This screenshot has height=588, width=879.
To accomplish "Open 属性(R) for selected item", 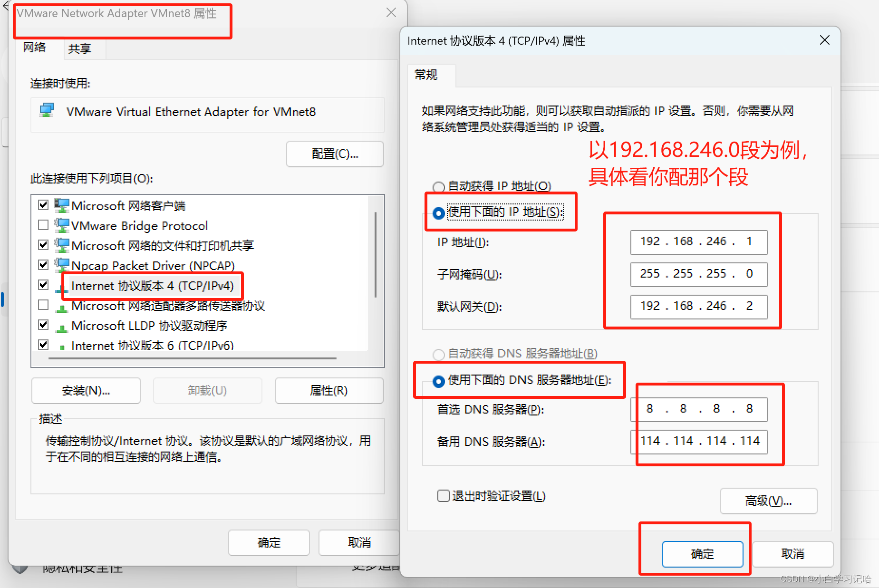I will coord(329,391).
